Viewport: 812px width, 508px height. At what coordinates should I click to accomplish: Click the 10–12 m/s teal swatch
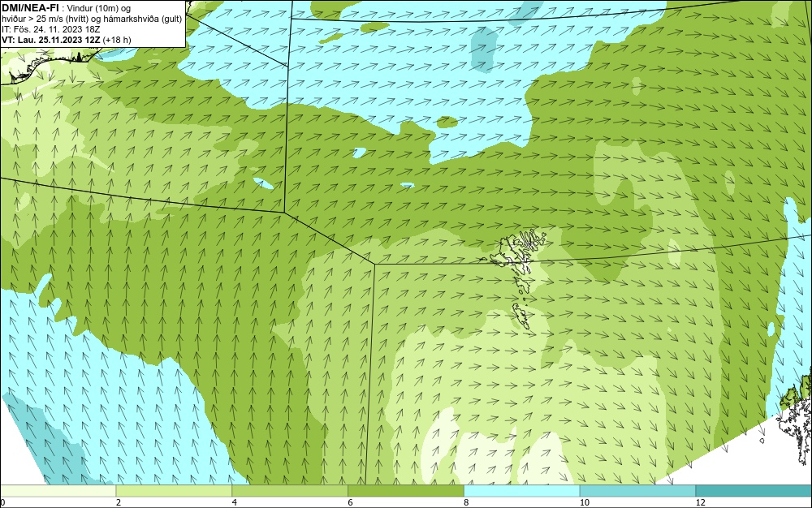638,491
